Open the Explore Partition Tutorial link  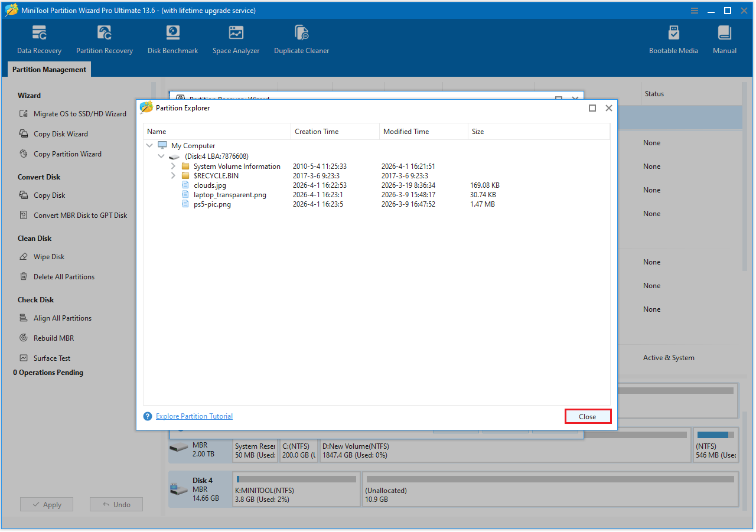[x=194, y=416]
